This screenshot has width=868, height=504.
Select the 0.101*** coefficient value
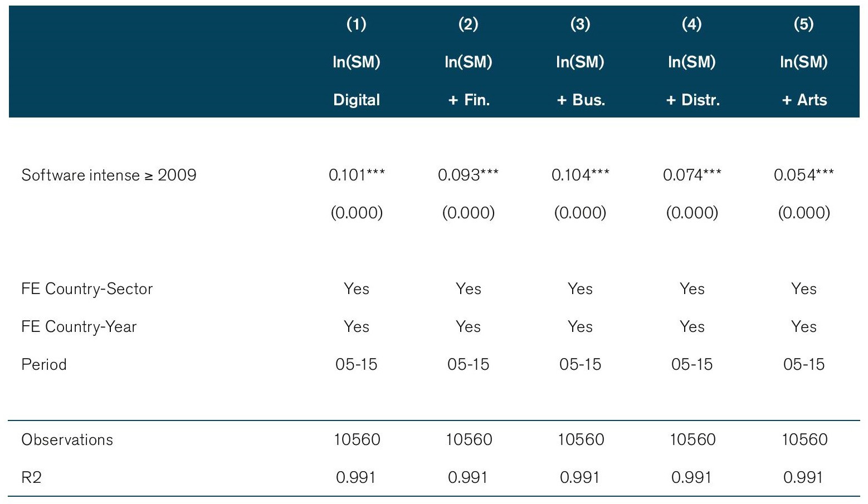pyautogui.click(x=357, y=175)
